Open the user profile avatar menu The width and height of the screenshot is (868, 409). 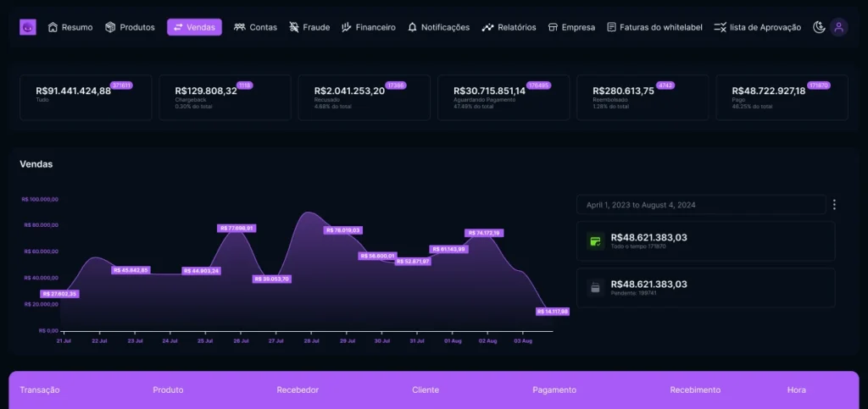[838, 27]
